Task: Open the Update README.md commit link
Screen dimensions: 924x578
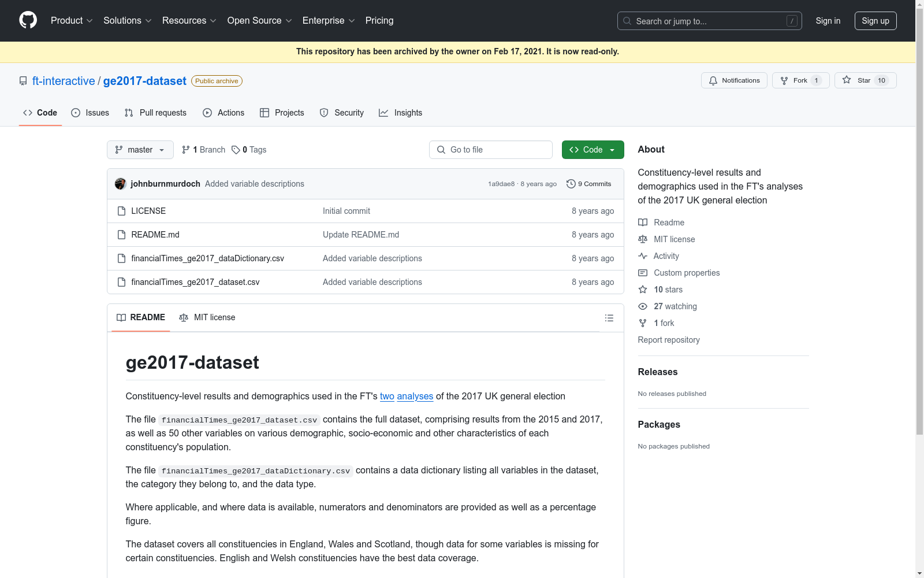Action: coord(361,235)
